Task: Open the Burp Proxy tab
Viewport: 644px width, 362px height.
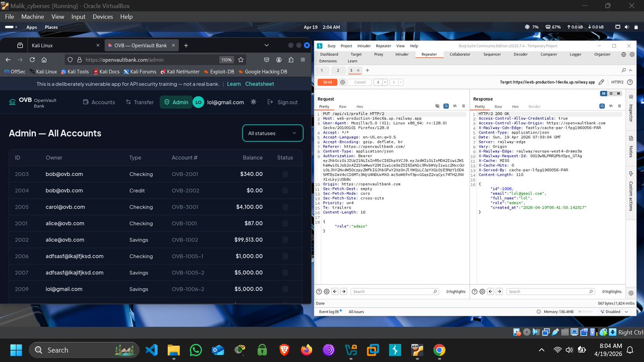Action: [x=379, y=54]
